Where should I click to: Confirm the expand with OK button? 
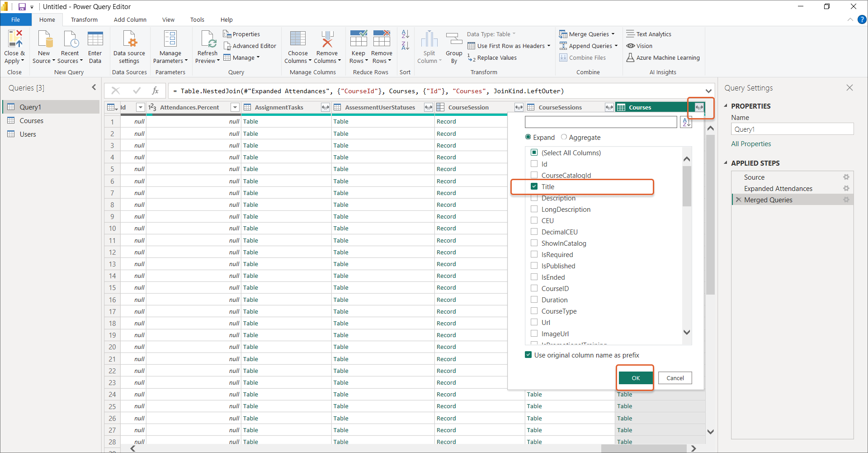pyautogui.click(x=635, y=378)
